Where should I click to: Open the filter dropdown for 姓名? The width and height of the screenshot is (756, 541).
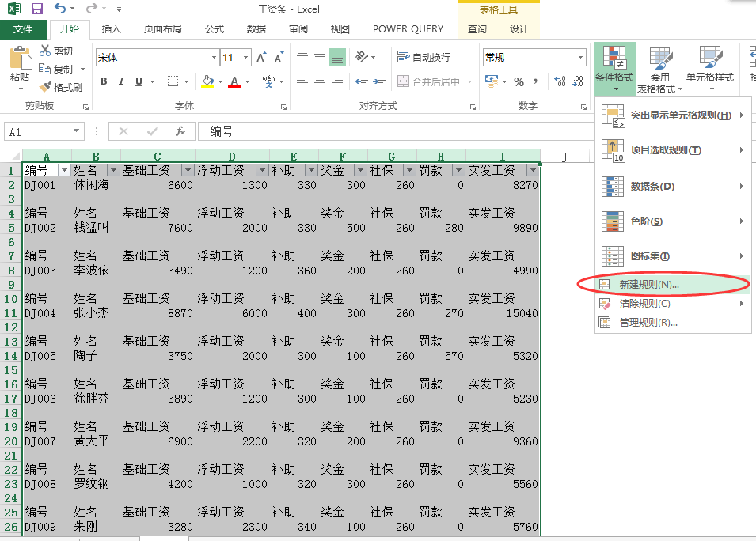point(113,170)
